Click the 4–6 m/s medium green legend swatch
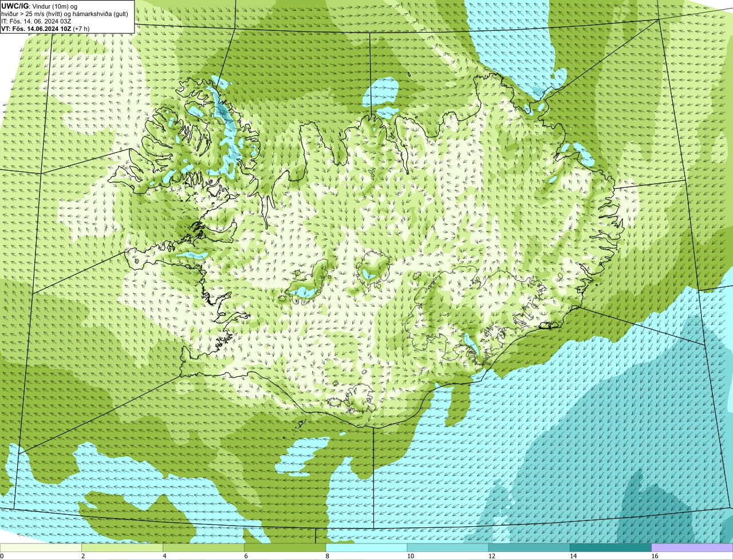733x560 pixels. click(203, 547)
